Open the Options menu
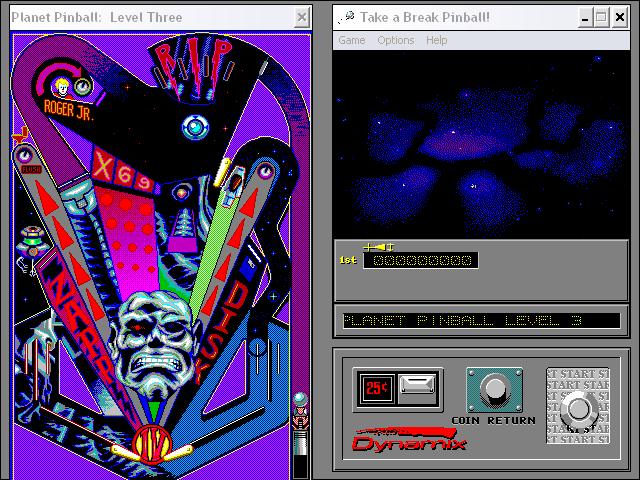The width and height of the screenshot is (640, 480). pos(396,40)
